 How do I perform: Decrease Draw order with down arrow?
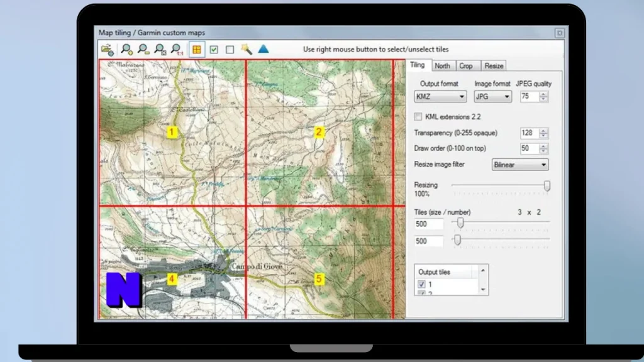[543, 151]
